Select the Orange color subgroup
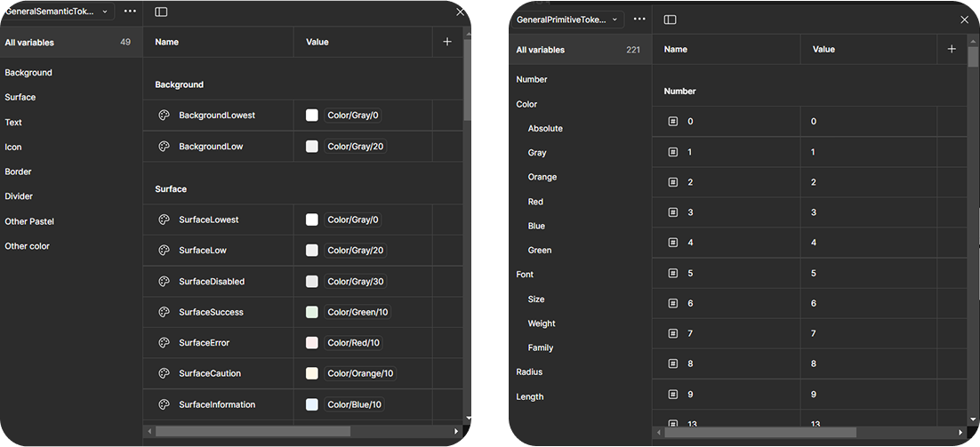Viewport: 980px width, 447px height. pos(542,177)
